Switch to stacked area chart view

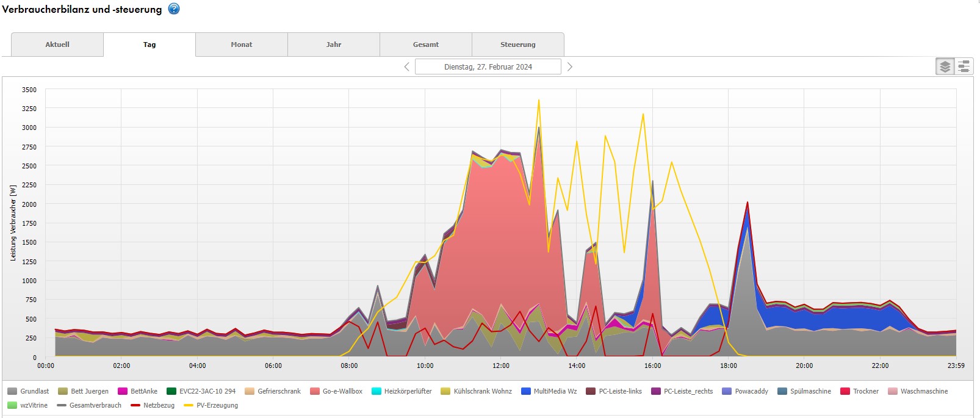[945, 67]
